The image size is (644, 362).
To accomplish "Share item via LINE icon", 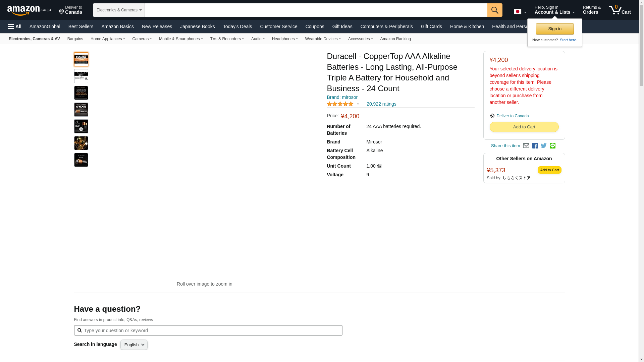I will click(552, 146).
